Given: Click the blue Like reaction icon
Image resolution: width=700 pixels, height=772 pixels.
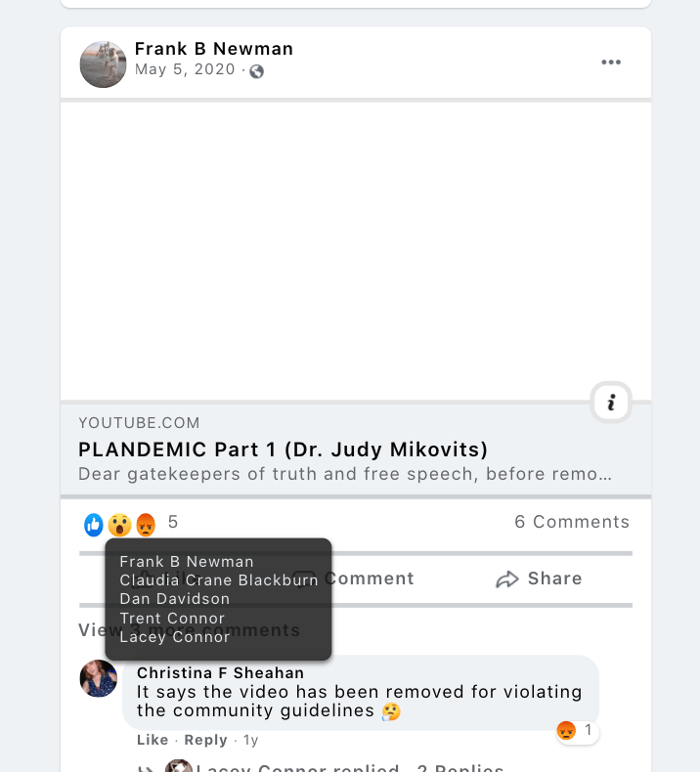Looking at the screenshot, I should 94,525.
